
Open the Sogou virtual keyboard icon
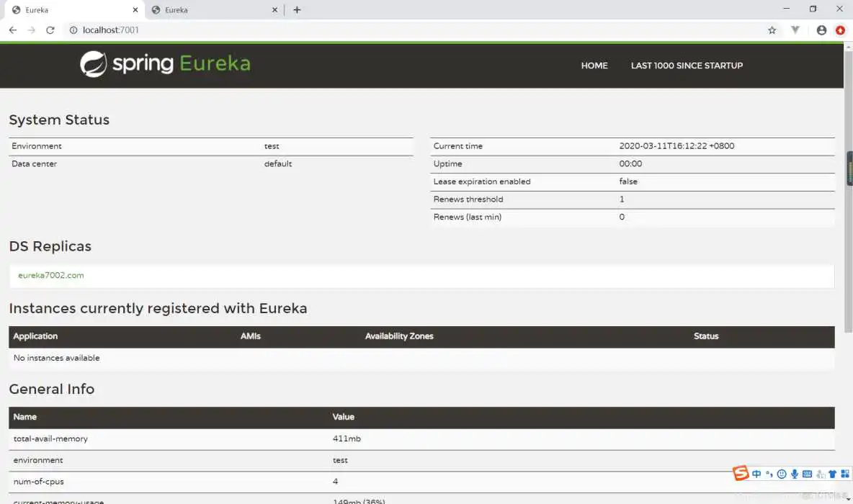coord(807,474)
